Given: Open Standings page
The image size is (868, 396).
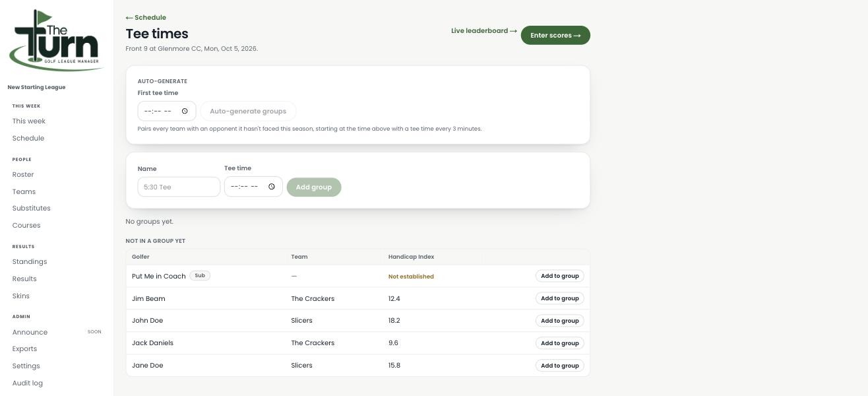Looking at the screenshot, I should [30, 262].
